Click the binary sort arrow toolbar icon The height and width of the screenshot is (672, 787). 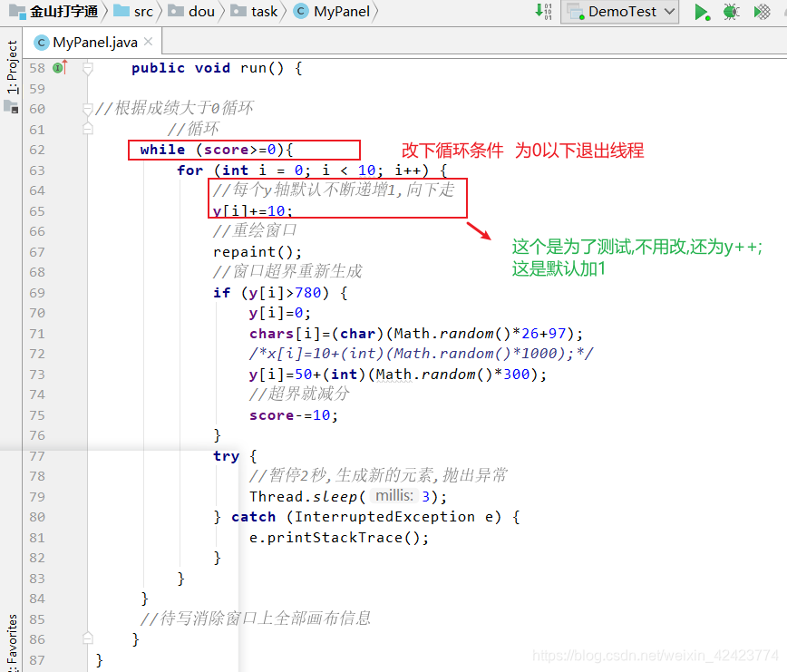coord(544,11)
